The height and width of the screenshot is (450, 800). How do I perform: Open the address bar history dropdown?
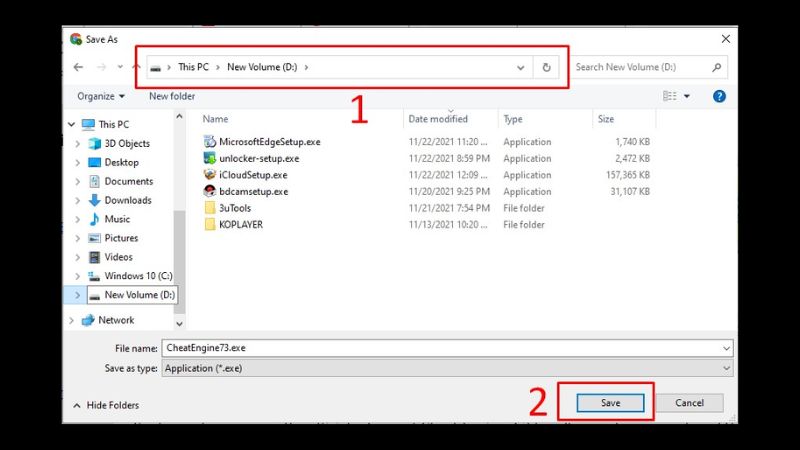tap(521, 67)
